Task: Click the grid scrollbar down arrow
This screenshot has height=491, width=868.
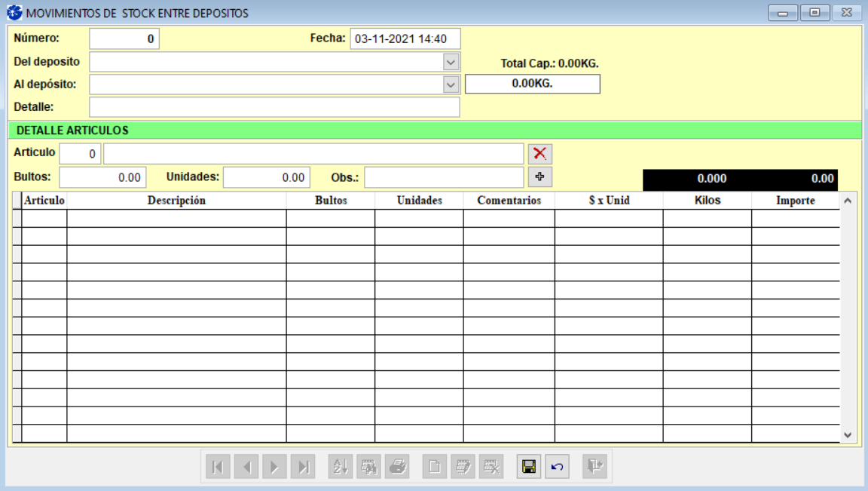Action: (847, 435)
